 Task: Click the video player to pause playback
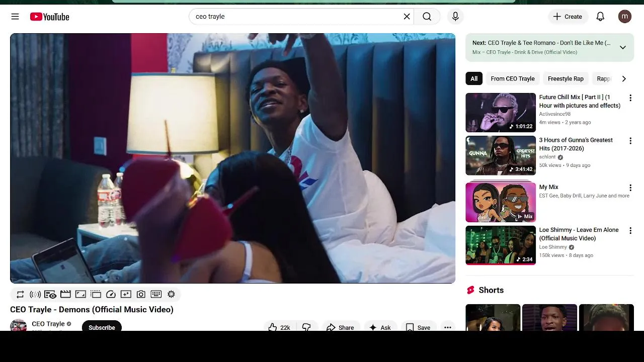(232, 158)
